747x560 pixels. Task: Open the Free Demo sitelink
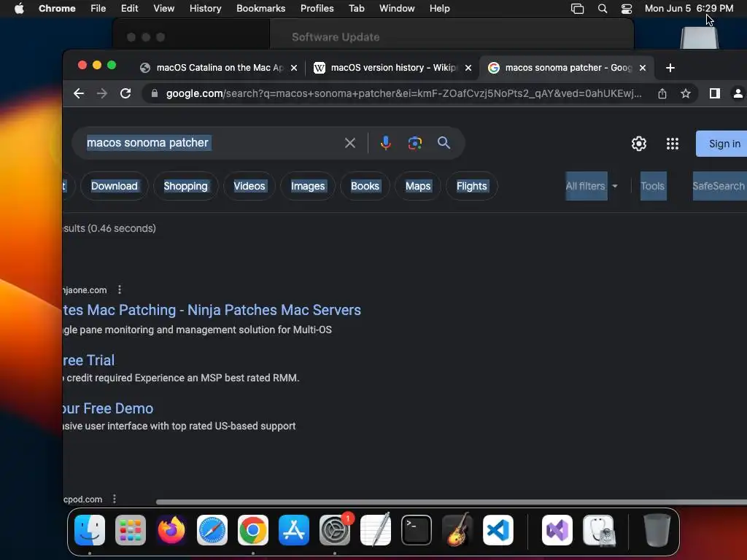coord(108,408)
